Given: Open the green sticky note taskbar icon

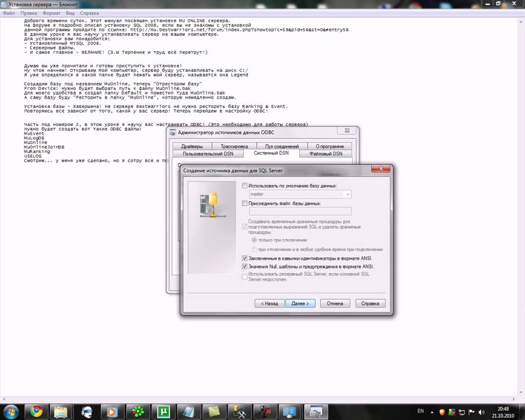Looking at the screenshot, I should click(x=213, y=411).
